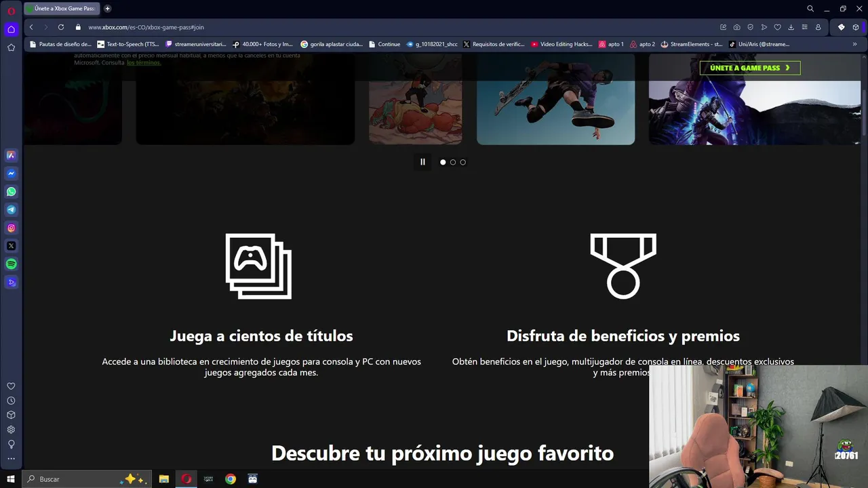Open the 'apto 2' bookmark
The height and width of the screenshot is (488, 868).
[642, 44]
